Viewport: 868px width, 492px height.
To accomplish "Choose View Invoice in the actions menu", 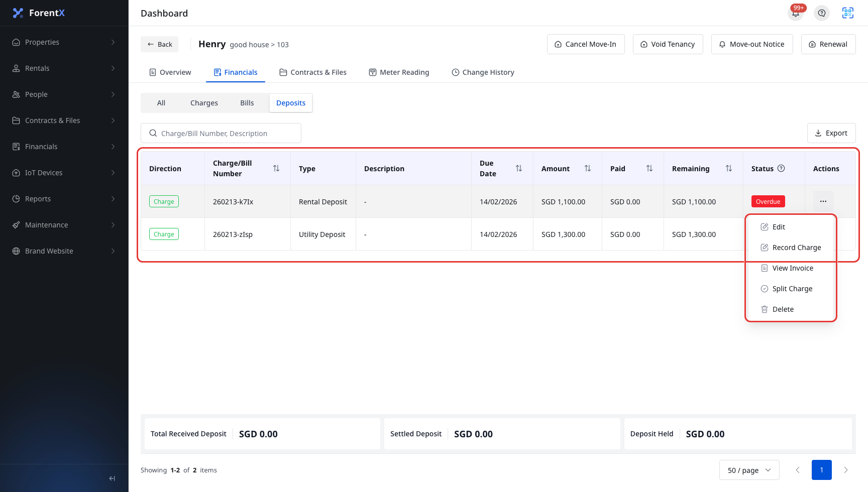I will click(791, 268).
